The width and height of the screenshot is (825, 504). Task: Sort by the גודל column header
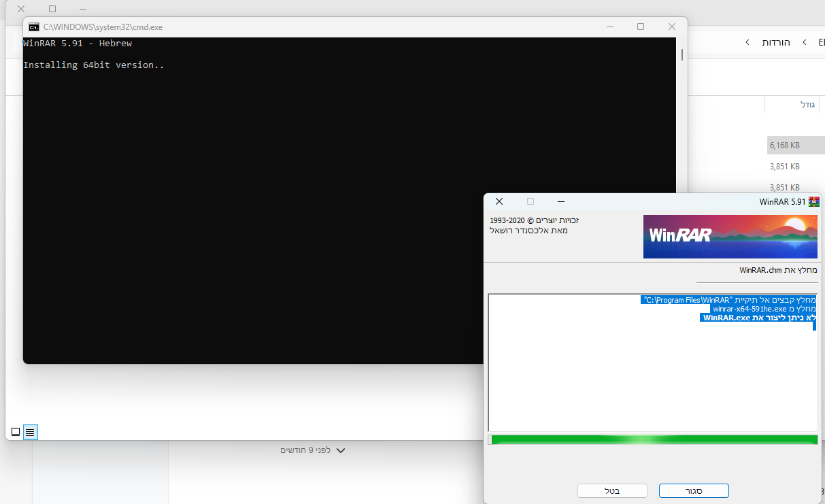807,104
